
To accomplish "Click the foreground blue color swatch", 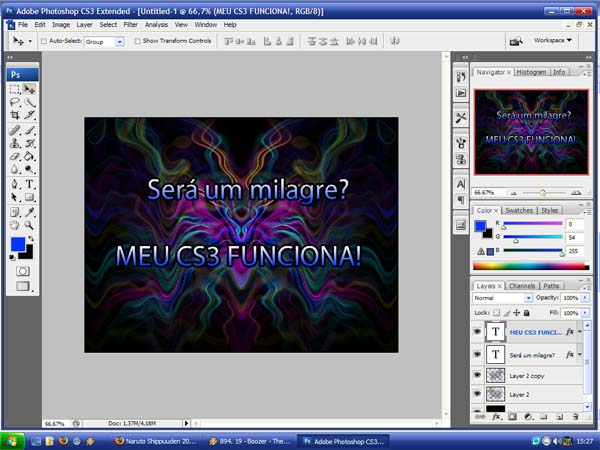I will [18, 244].
